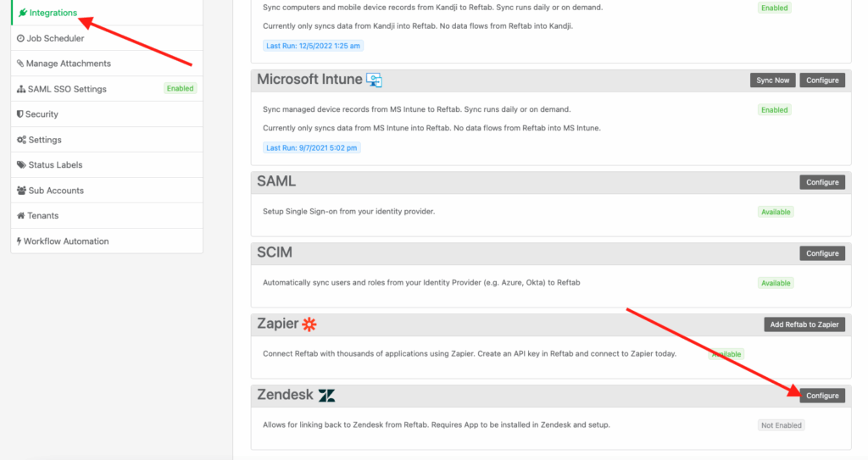Click the Currently only syncs from Kandji text
The width and height of the screenshot is (868, 460).
pos(418,26)
